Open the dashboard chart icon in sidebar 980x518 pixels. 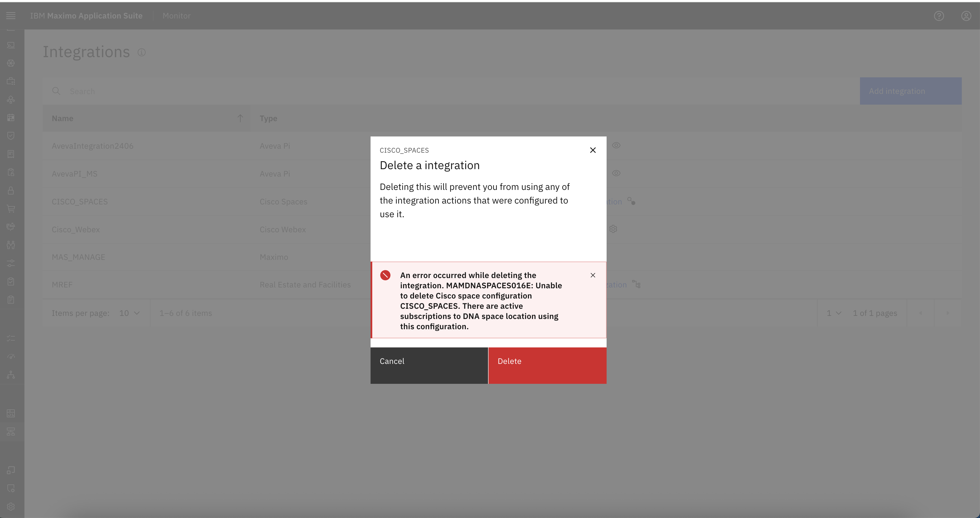[x=11, y=413]
